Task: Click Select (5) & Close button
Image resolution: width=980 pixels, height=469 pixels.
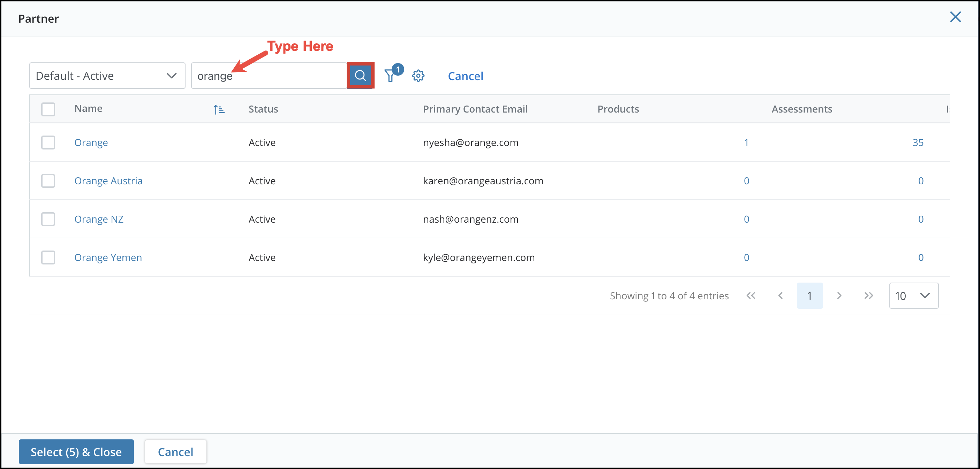Action: pos(76,452)
